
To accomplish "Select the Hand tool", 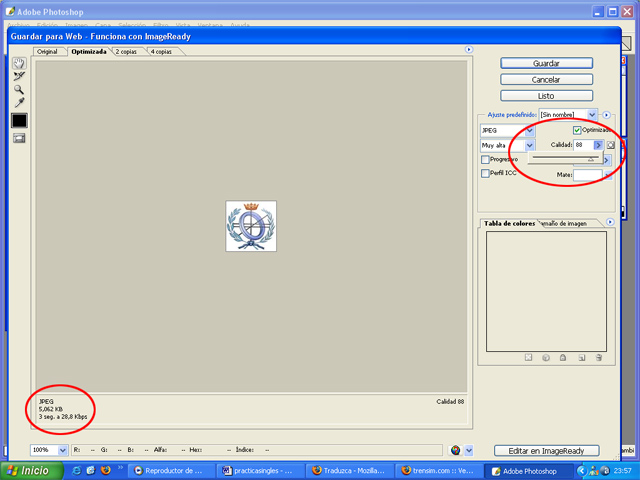I will pos(18,62).
